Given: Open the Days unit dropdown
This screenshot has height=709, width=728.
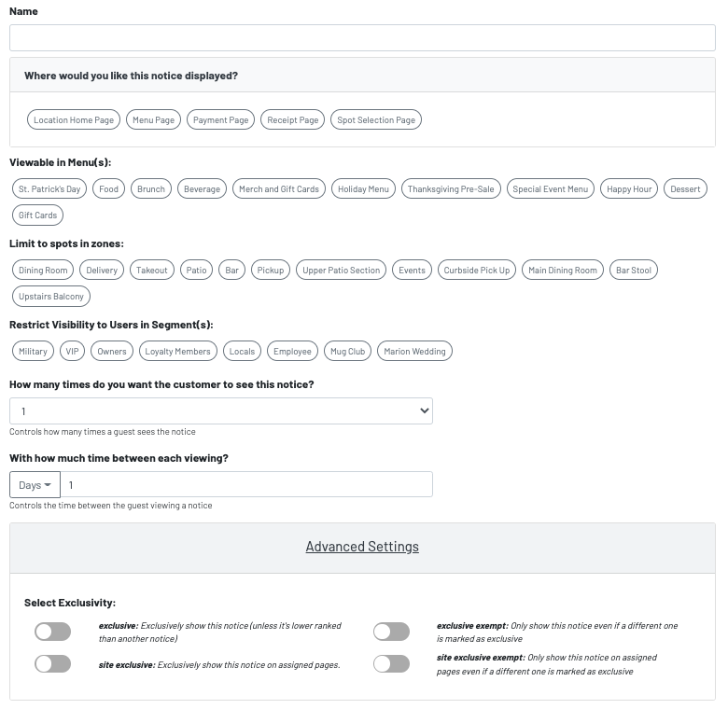Looking at the screenshot, I should 35,484.
